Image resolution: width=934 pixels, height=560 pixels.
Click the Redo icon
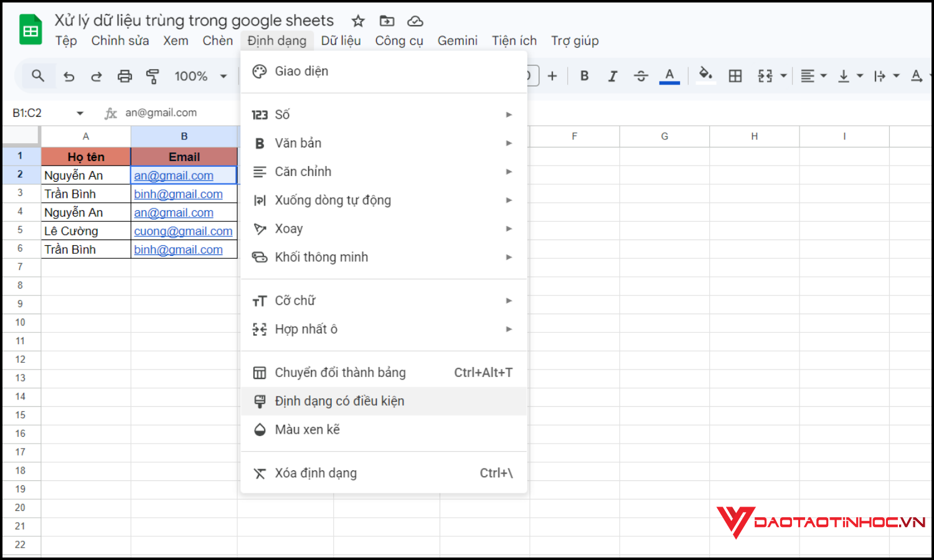97,75
